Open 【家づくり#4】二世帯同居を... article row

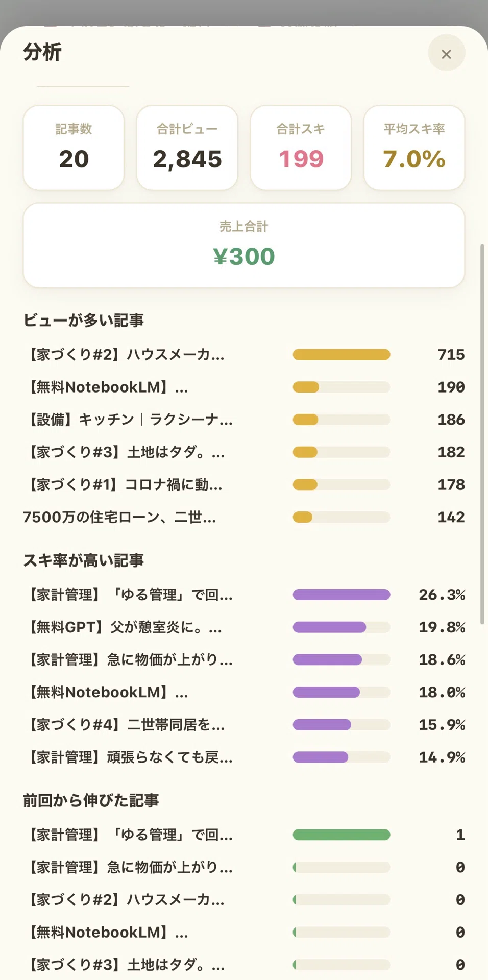click(x=244, y=724)
